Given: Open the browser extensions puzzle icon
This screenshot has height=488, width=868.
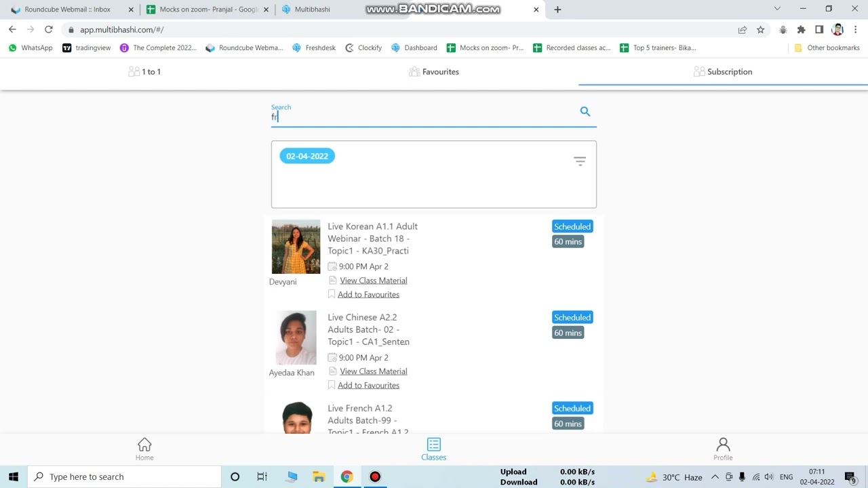Looking at the screenshot, I should (x=802, y=30).
